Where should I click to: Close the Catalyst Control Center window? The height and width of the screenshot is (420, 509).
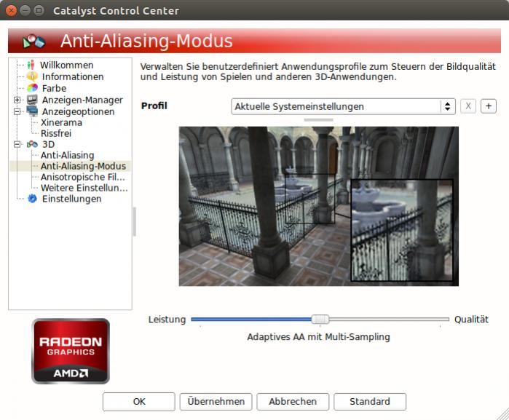[11, 10]
